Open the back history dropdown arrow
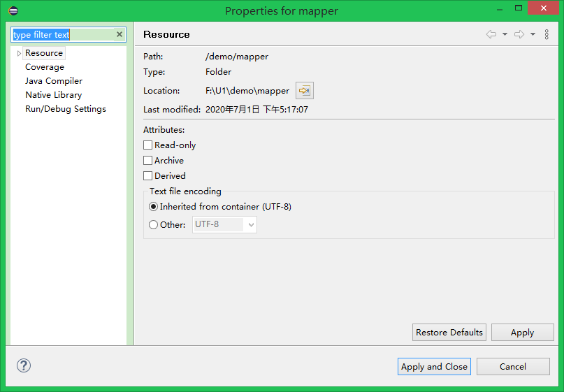 505,34
